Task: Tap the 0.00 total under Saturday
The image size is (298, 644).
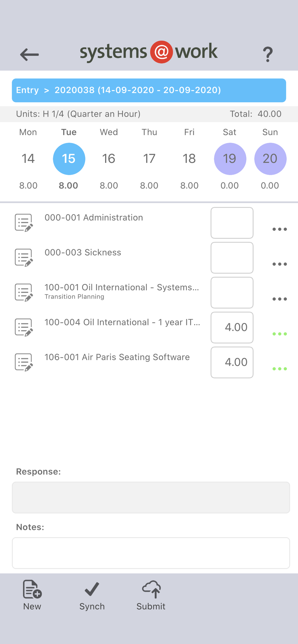Action: tap(230, 185)
